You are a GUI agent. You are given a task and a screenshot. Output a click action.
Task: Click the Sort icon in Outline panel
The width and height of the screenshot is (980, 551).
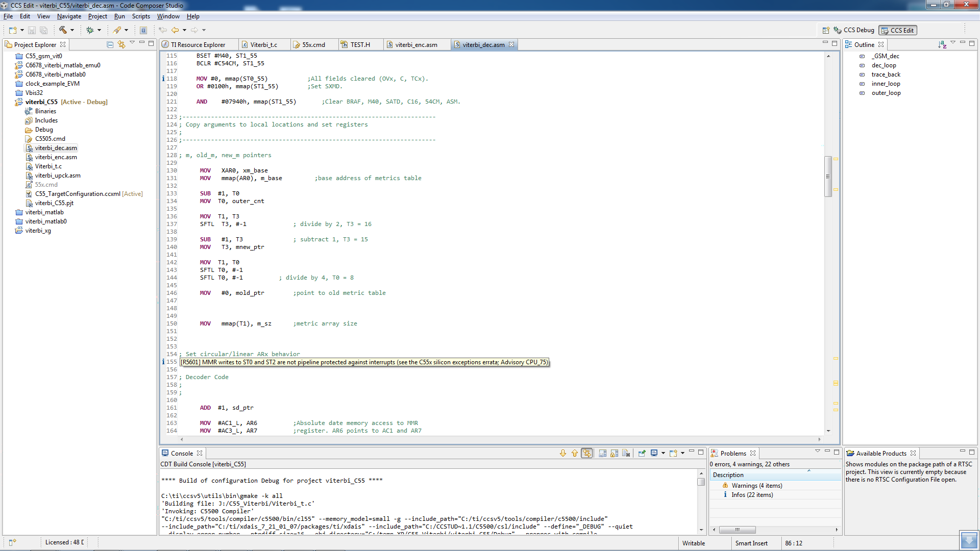pyautogui.click(x=942, y=44)
